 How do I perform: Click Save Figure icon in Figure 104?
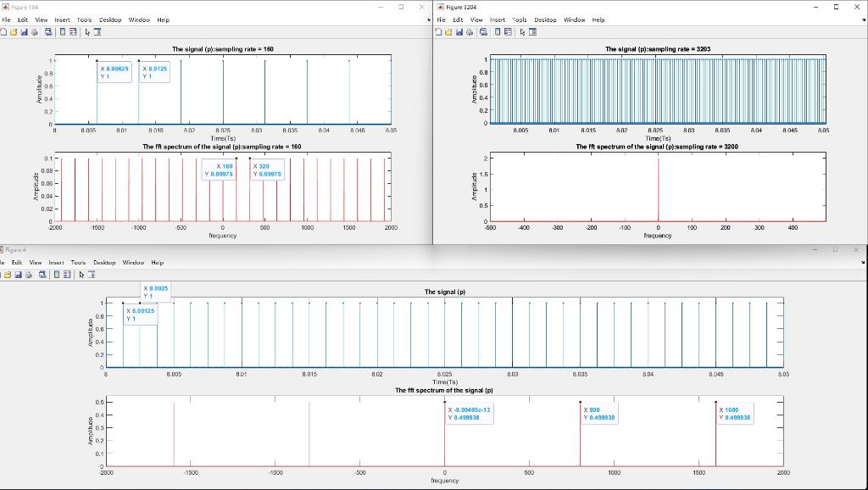point(25,32)
